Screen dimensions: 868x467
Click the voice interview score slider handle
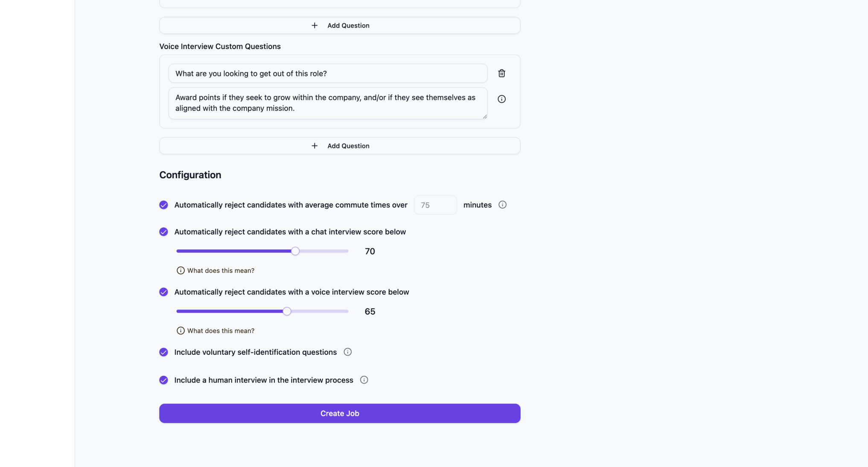pyautogui.click(x=287, y=311)
